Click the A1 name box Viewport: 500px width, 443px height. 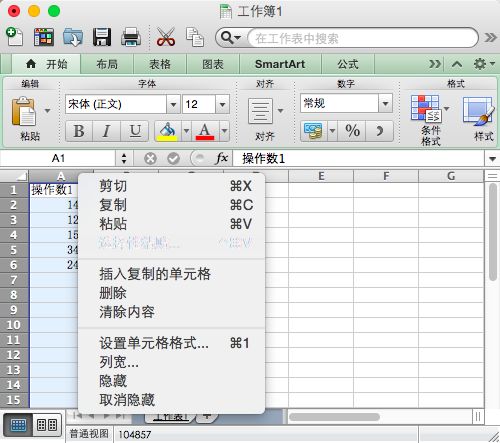(x=58, y=158)
